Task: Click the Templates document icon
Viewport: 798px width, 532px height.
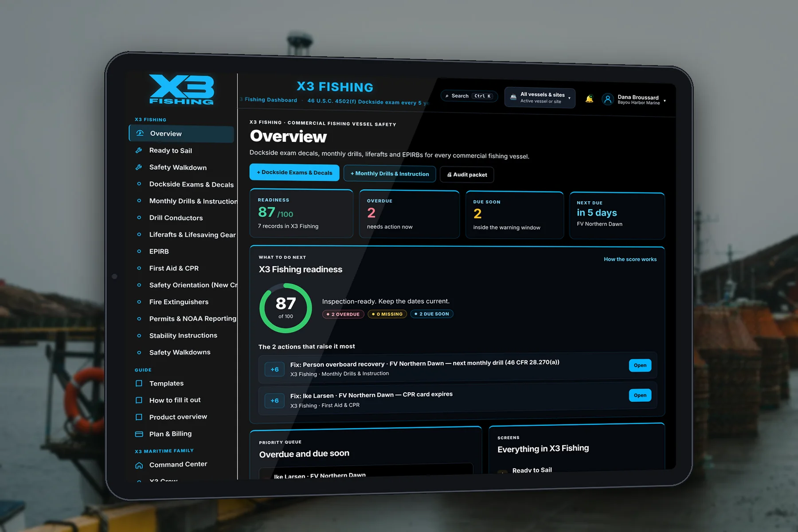Action: click(x=139, y=383)
